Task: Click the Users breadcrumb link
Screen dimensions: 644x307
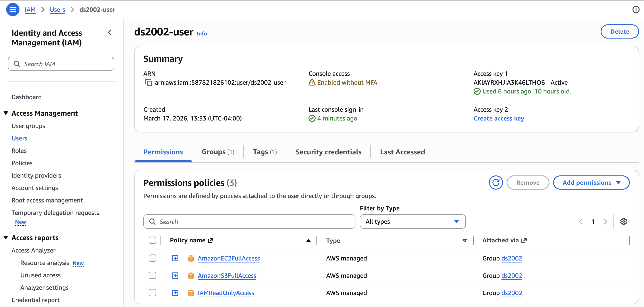Action: [x=58, y=10]
